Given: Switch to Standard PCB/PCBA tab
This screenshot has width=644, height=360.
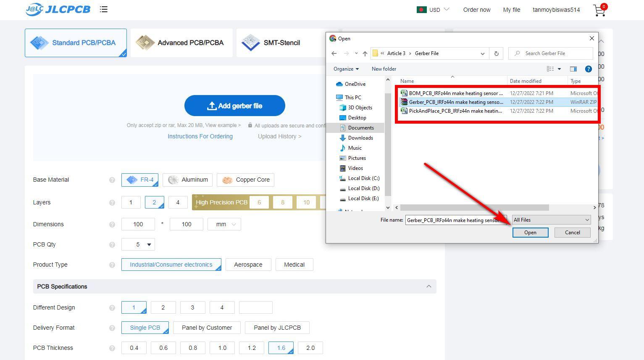Looking at the screenshot, I should tap(76, 43).
